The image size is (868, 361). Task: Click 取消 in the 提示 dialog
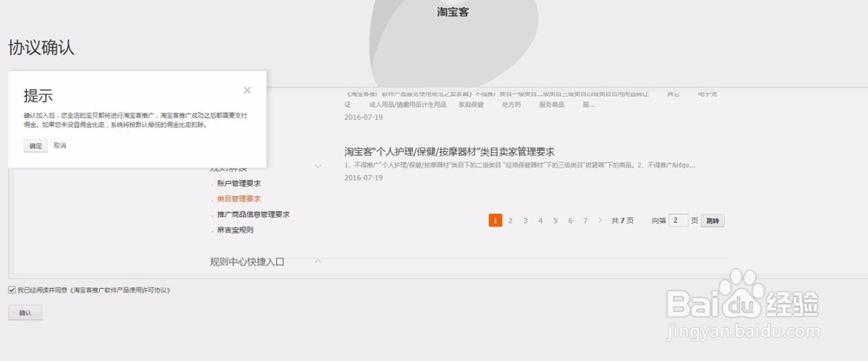60,146
